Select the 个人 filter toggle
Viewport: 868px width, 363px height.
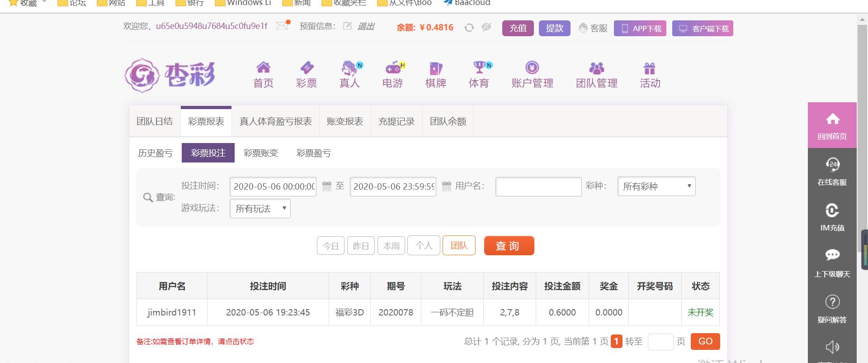424,246
